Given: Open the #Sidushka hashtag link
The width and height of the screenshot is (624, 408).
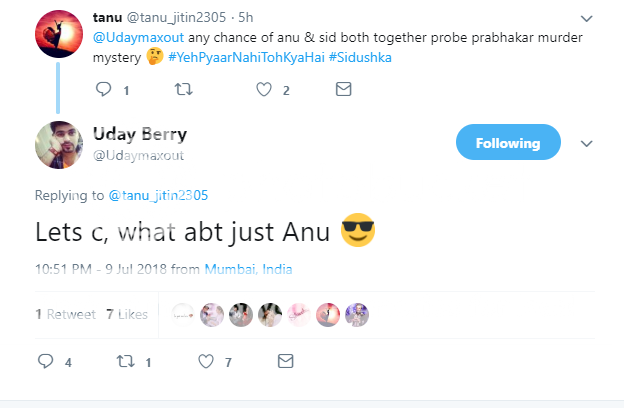Looking at the screenshot, I should 361,59.
